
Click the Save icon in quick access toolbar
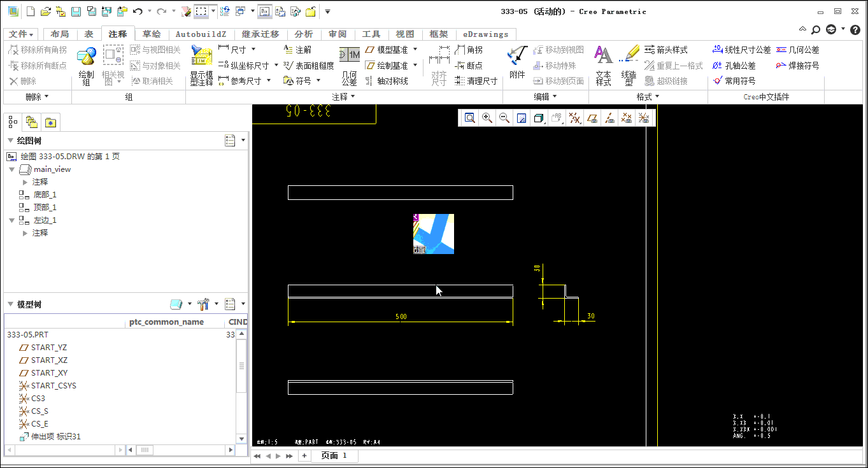[x=76, y=11]
